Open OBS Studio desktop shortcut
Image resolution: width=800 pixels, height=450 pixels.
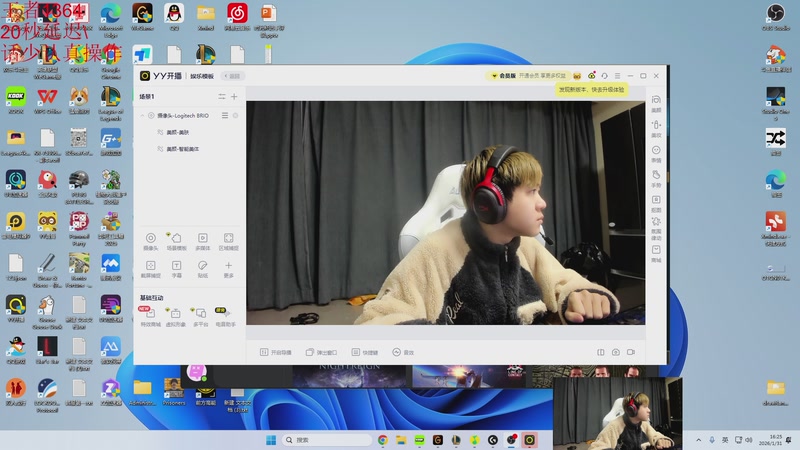click(x=776, y=17)
